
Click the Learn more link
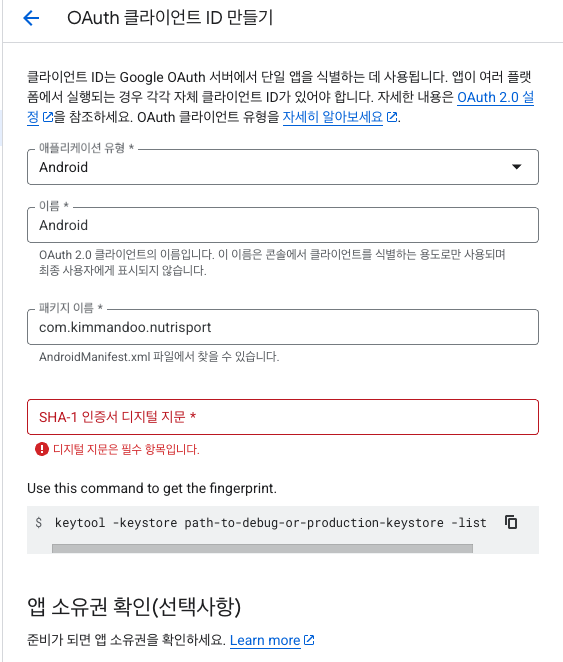pos(265,640)
